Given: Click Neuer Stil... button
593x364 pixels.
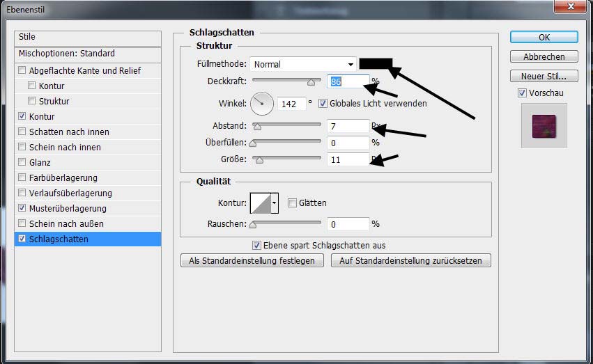Looking at the screenshot, I should click(544, 76).
